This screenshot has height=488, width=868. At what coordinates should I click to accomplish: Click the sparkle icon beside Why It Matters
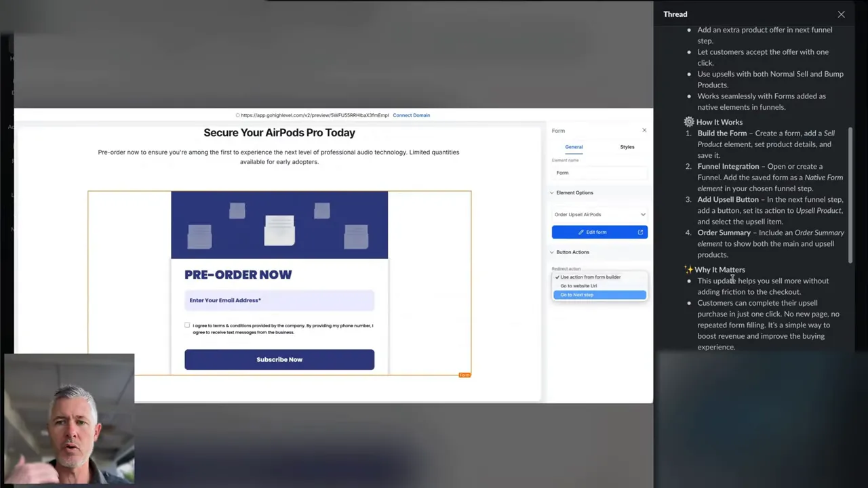point(689,270)
